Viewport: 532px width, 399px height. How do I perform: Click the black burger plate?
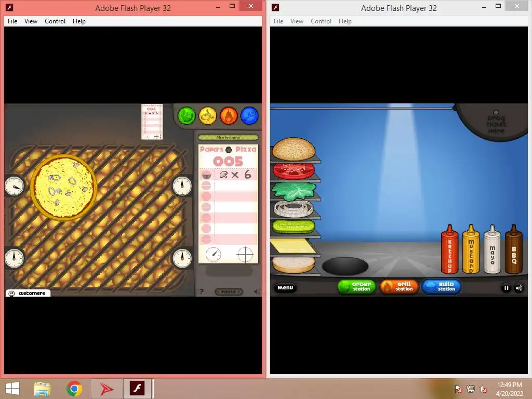click(345, 265)
